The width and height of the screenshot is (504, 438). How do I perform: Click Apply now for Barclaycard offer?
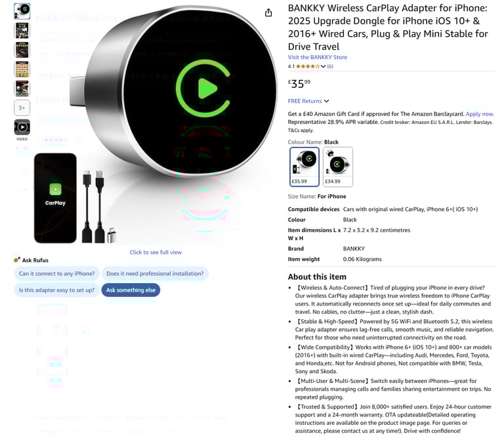point(480,114)
